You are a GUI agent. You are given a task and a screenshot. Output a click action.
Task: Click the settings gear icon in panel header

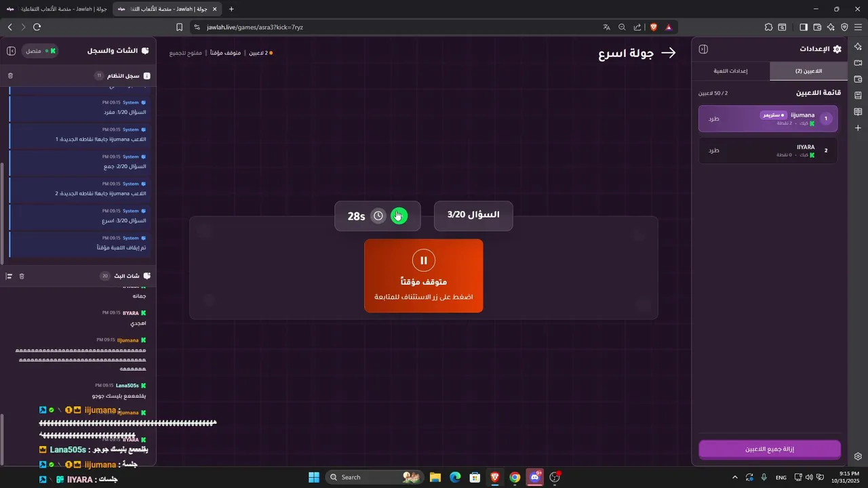tap(837, 49)
